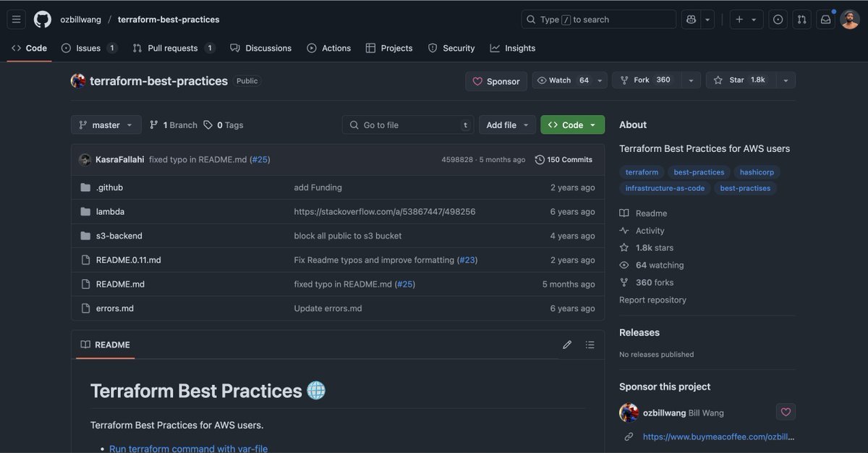Screen dimensions: 868x453
Task: Switch to the Issues tab
Action: coord(89,48)
